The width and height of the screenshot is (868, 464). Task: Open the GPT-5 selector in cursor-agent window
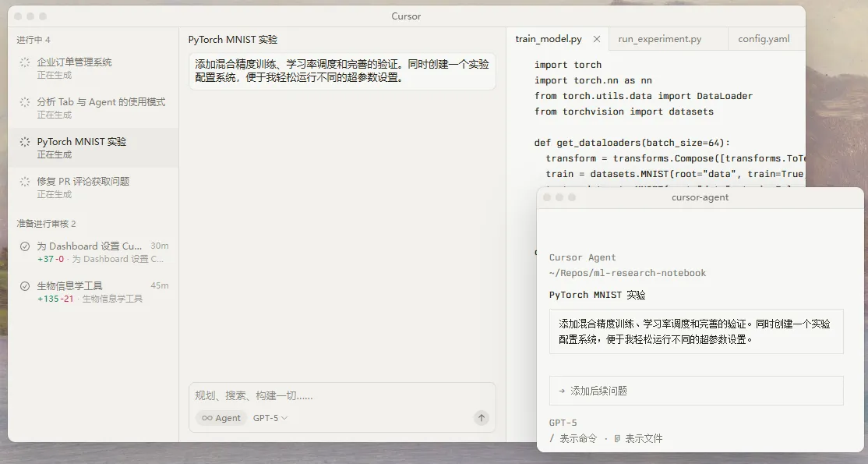point(563,422)
